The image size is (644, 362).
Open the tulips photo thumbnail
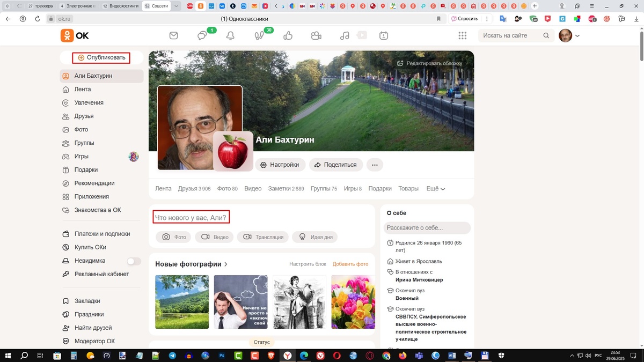click(x=353, y=302)
